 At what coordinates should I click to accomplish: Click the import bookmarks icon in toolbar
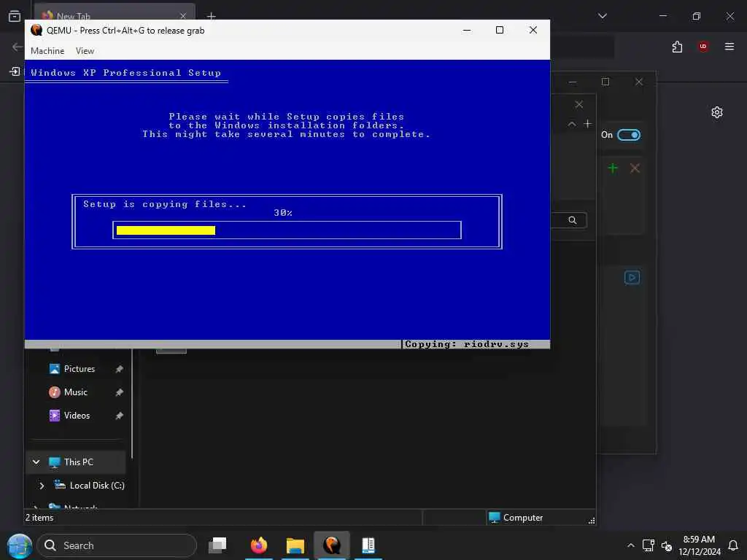coord(15,71)
